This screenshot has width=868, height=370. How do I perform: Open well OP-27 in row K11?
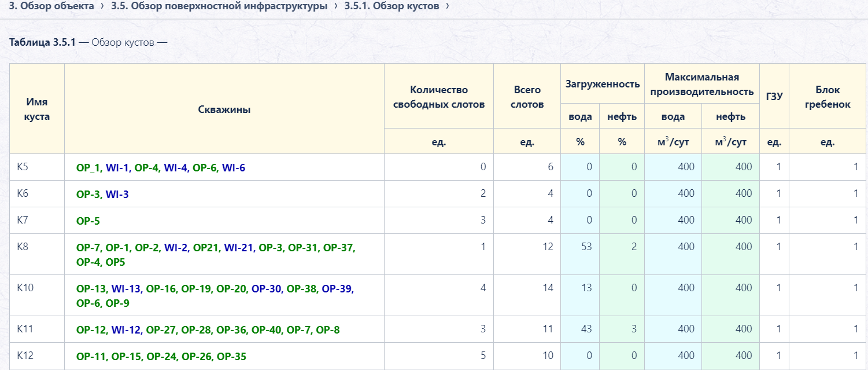(161, 330)
